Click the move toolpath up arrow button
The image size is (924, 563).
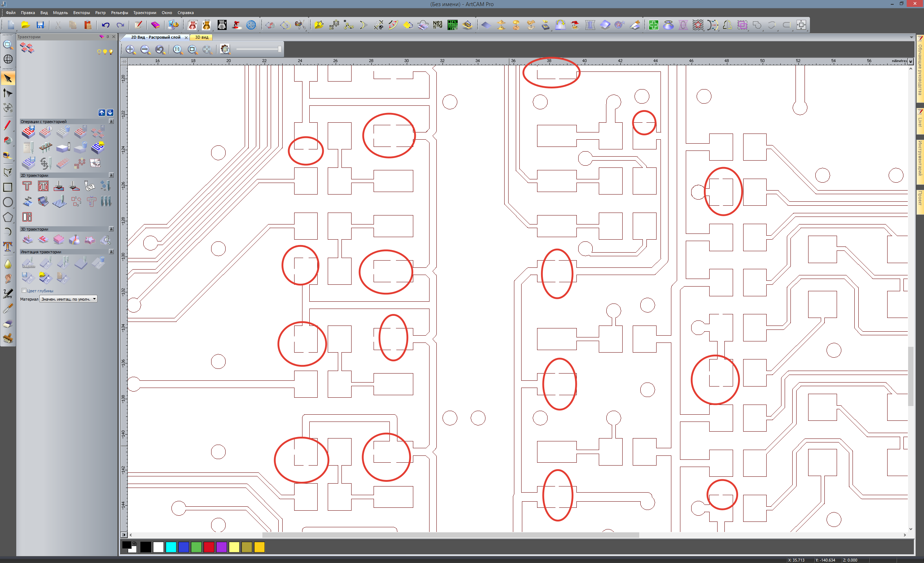click(x=102, y=113)
